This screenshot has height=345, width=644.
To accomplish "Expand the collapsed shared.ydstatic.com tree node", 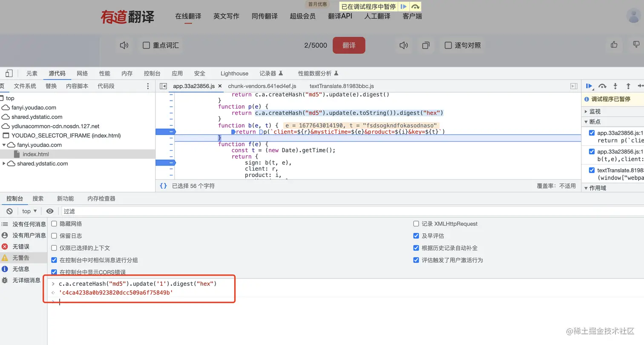I will [x=4, y=164].
